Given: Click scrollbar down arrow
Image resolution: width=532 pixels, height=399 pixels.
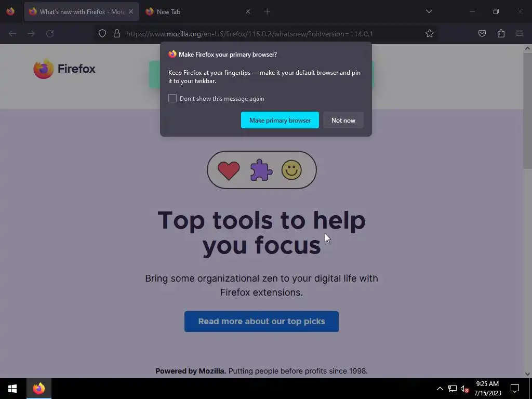Looking at the screenshot, I should pos(527,374).
